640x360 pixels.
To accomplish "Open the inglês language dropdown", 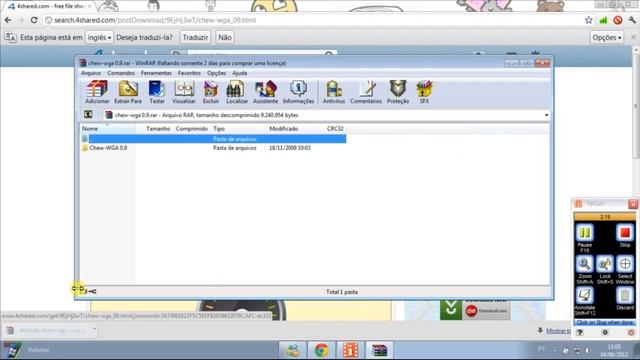I will 99,37.
